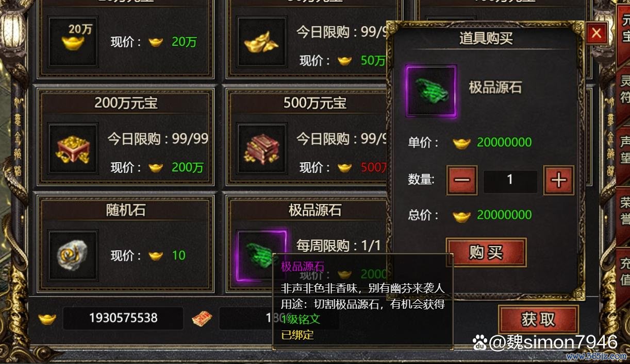The width and height of the screenshot is (630, 364).
Task: Click the quantity input field
Action: pyautogui.click(x=510, y=180)
